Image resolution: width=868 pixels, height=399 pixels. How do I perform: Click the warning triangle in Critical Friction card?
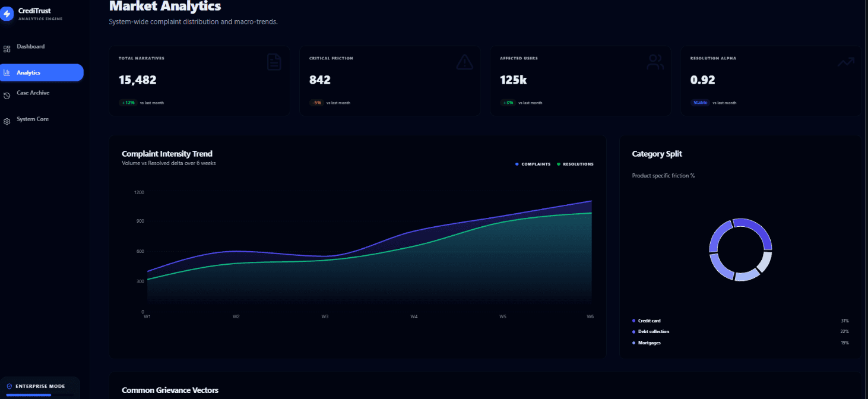[464, 62]
